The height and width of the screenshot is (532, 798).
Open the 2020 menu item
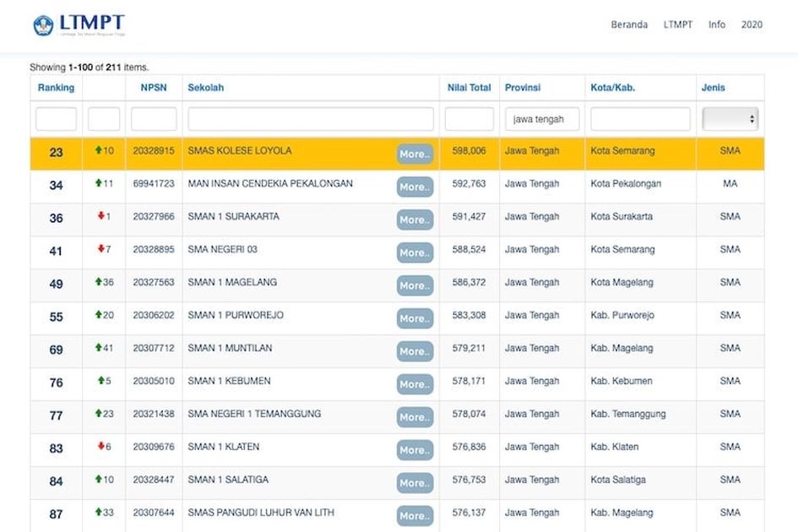point(752,24)
